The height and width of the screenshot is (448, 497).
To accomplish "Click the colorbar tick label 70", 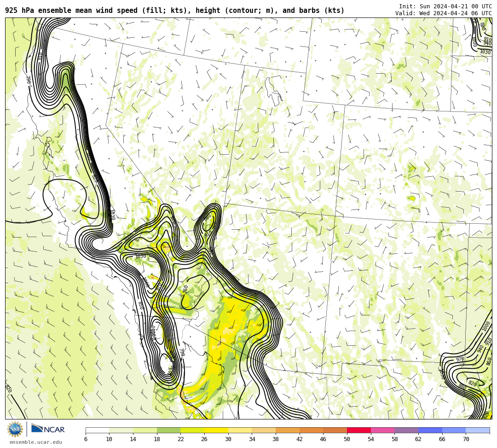I will (466, 439).
